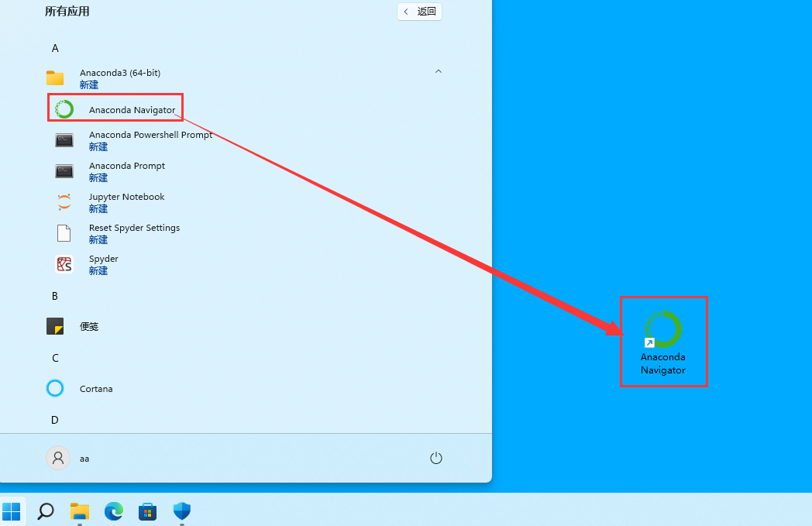Click the Reset Spyder Settings file icon
This screenshot has width=812, height=526.
[x=64, y=233]
